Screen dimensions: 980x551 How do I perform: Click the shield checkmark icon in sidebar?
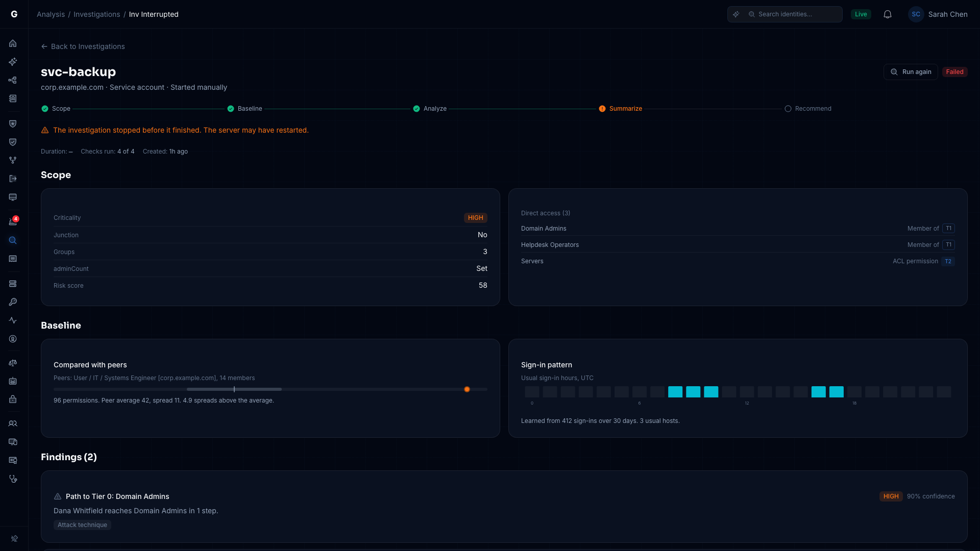(x=13, y=142)
